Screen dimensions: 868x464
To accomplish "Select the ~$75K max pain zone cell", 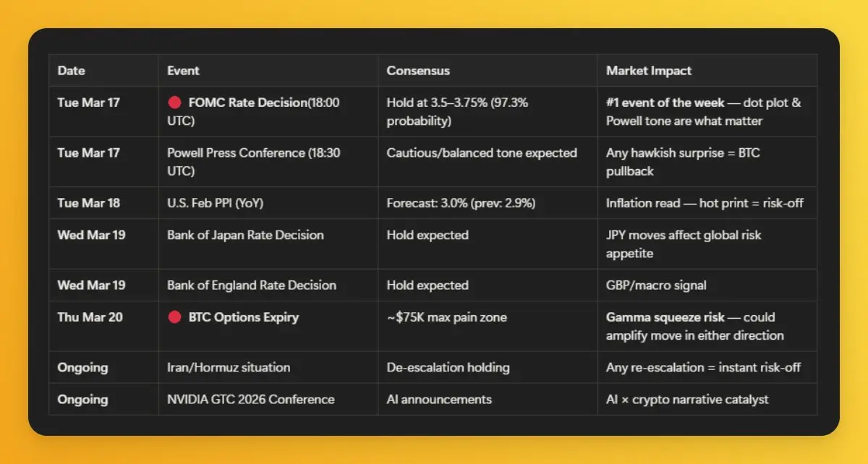I will 446,317.
